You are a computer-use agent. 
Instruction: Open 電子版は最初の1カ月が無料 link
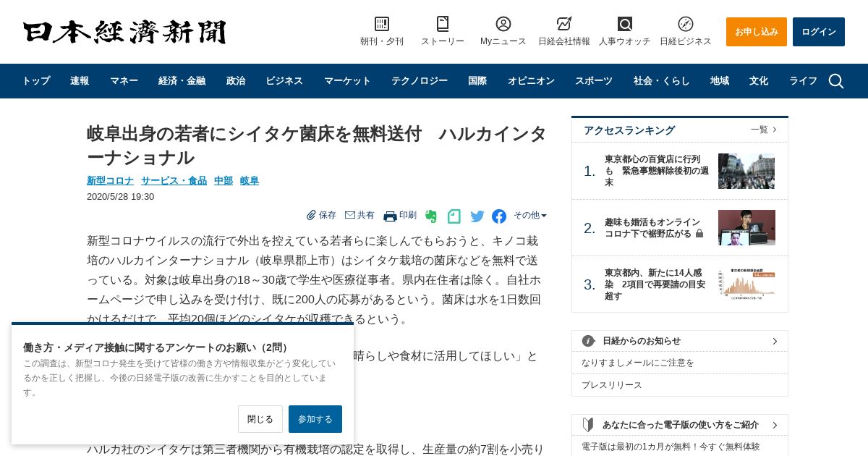(x=671, y=447)
